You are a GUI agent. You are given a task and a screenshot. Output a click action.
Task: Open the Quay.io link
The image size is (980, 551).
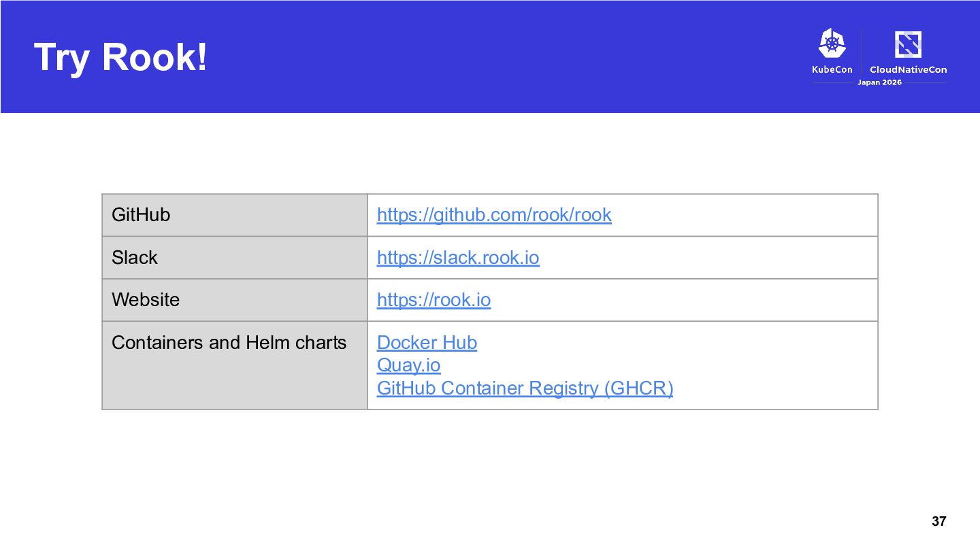tap(408, 365)
